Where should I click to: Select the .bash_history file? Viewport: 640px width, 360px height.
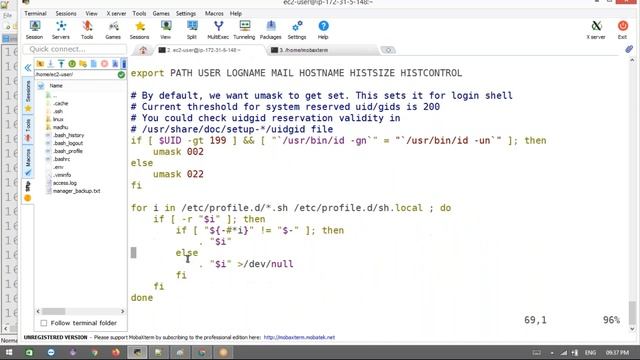point(69,135)
